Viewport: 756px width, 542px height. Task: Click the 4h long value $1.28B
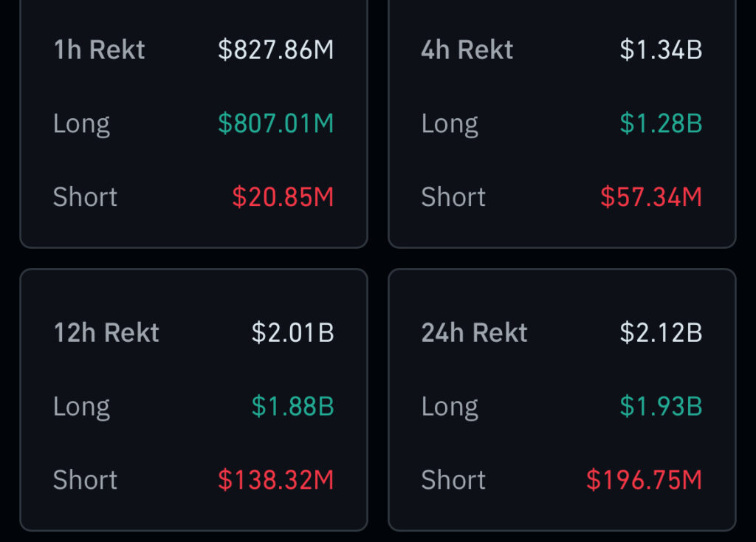(661, 123)
